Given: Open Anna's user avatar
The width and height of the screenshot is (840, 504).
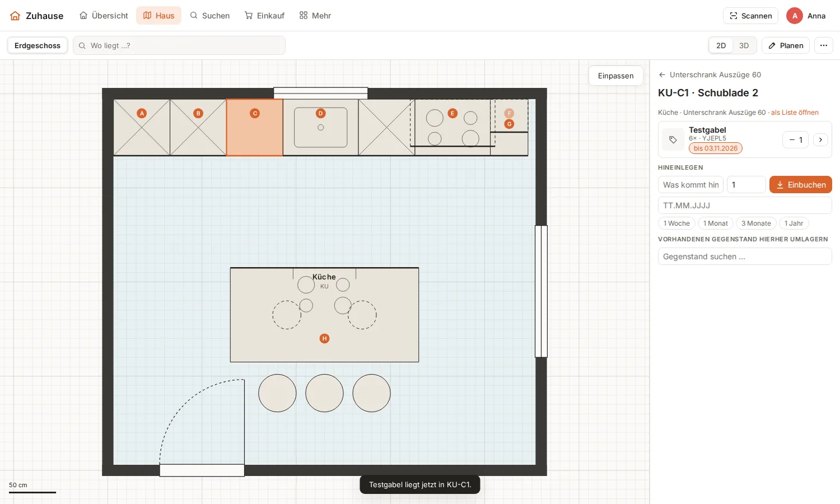Looking at the screenshot, I should pyautogui.click(x=795, y=16).
